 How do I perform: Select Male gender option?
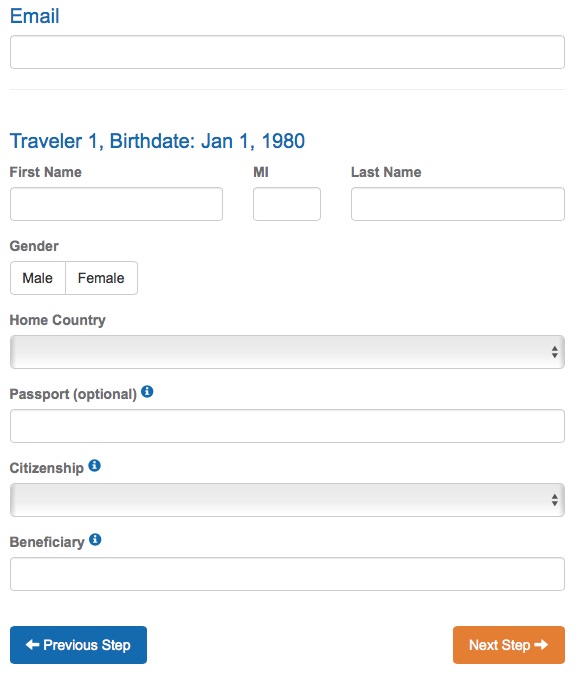point(38,278)
